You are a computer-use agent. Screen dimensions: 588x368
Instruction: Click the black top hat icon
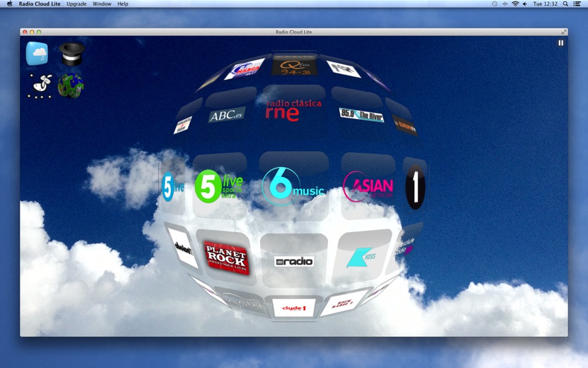72,54
